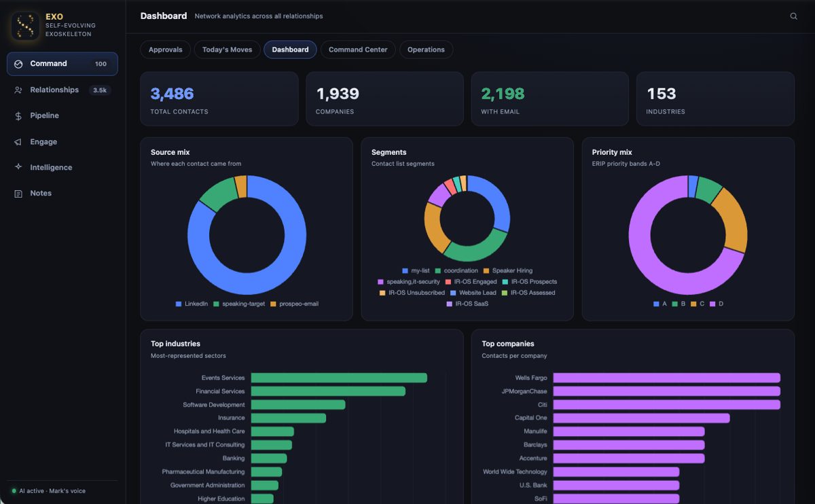Click the Command 100 badge
This screenshot has height=504, width=815.
pyautogui.click(x=101, y=64)
